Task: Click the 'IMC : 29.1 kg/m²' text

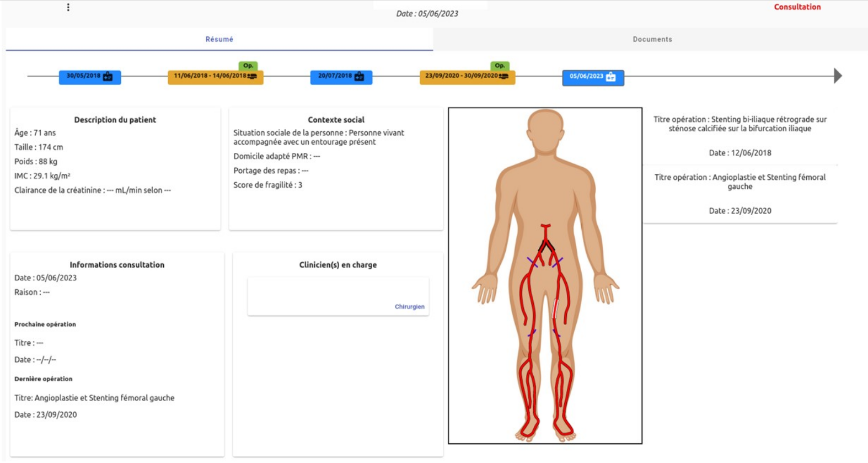Action: click(42, 176)
